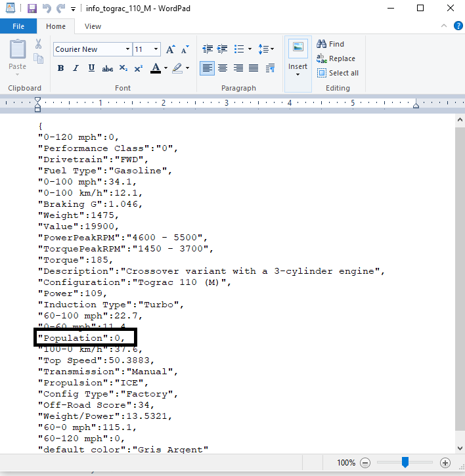Switch to the View tab
This screenshot has height=476, width=465.
click(x=93, y=26)
